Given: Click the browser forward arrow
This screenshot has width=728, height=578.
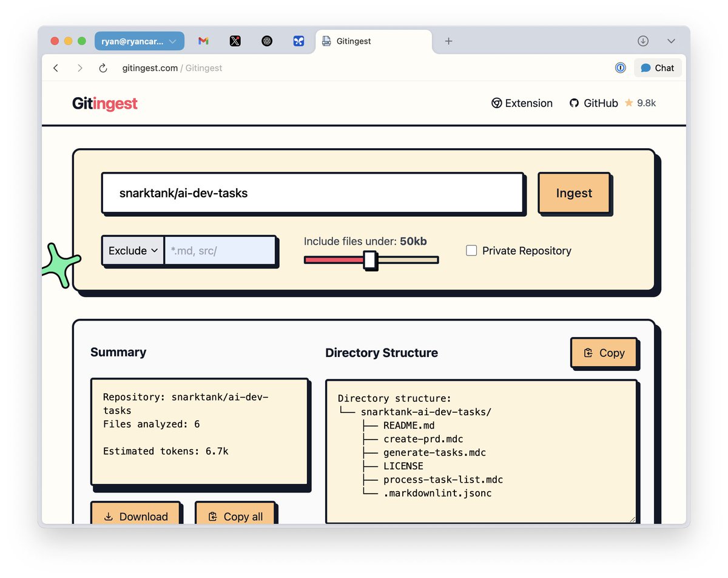Looking at the screenshot, I should tap(79, 68).
